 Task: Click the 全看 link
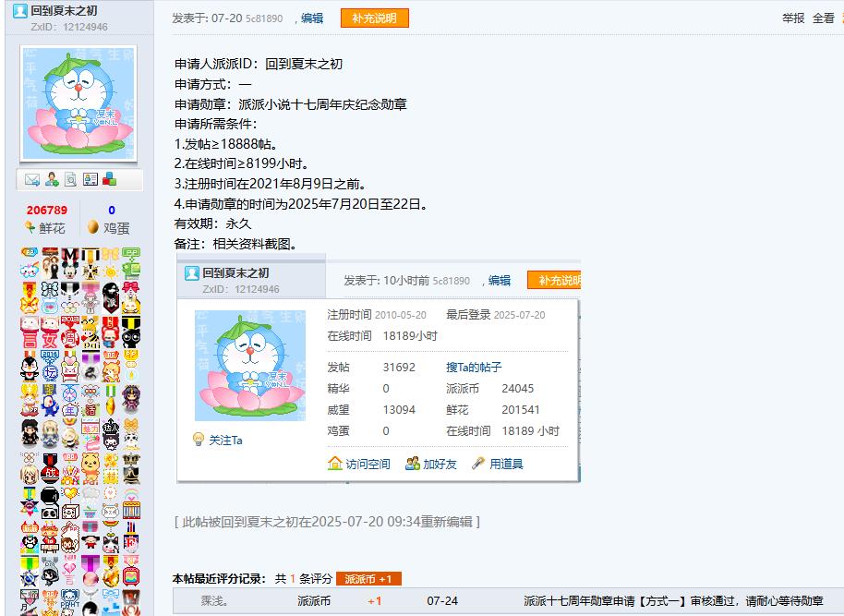point(824,18)
